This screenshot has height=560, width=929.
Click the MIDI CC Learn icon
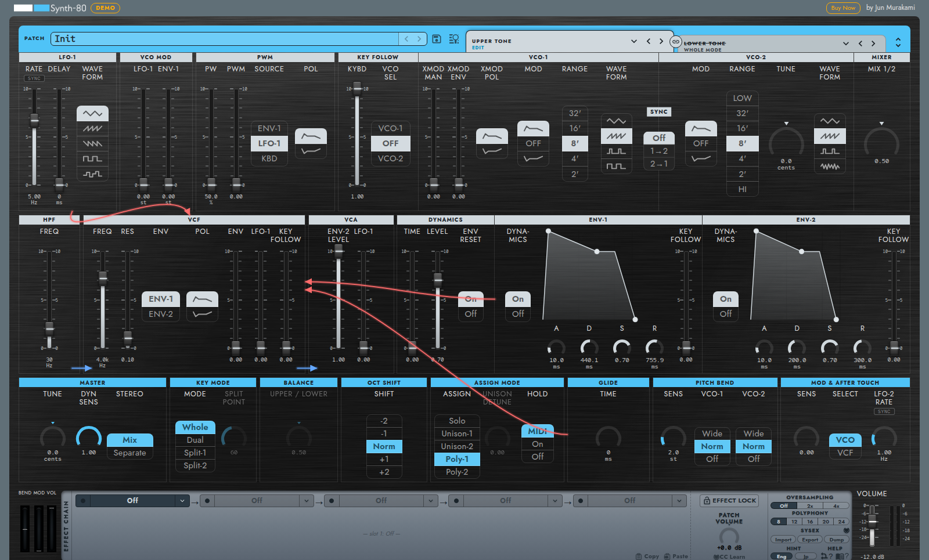[716, 557]
